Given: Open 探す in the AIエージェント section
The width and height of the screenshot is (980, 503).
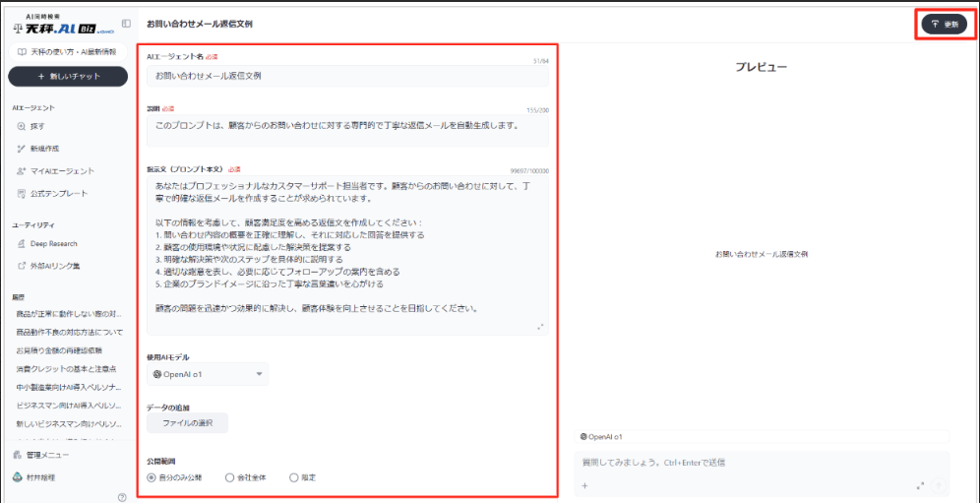Looking at the screenshot, I should click(x=31, y=126).
